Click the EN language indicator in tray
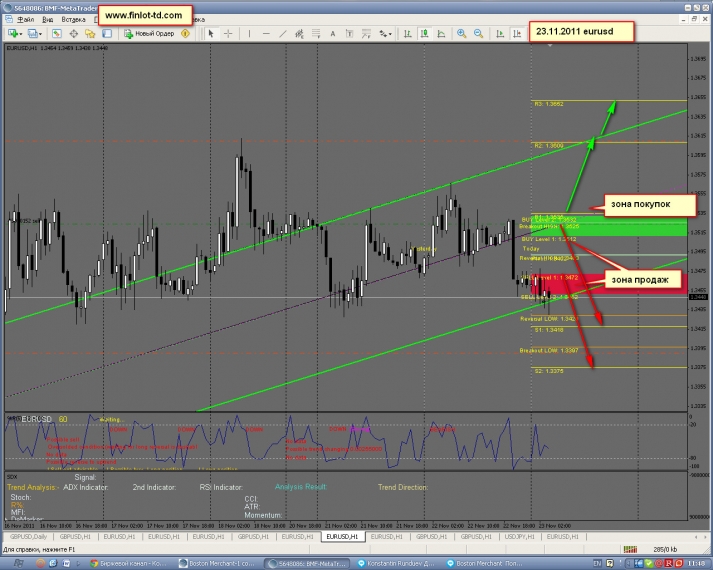The height and width of the screenshot is (570, 713). click(x=597, y=564)
